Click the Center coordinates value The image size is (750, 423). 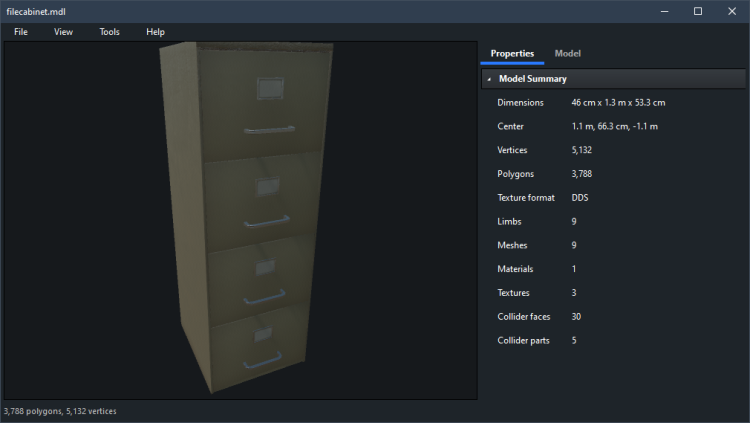tap(614, 126)
